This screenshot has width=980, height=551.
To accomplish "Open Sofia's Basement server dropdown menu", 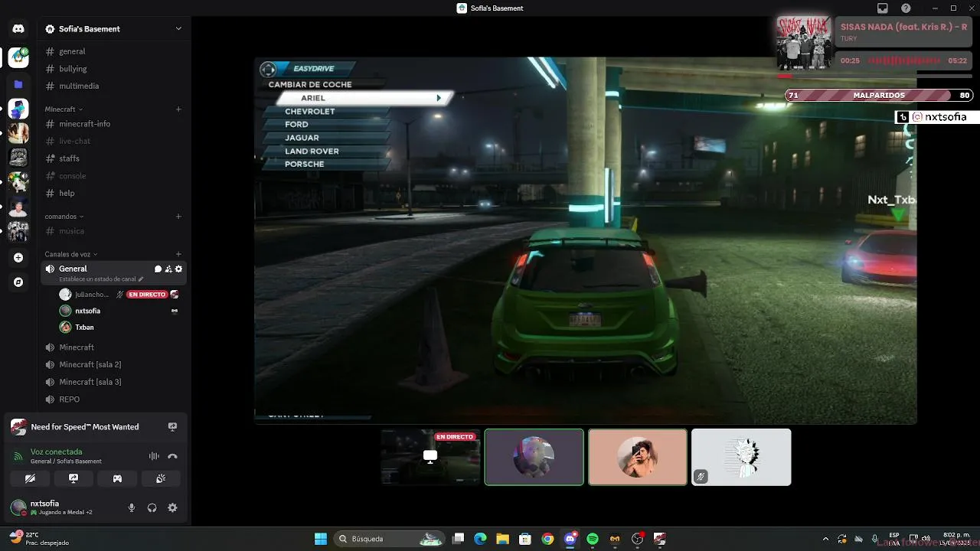I will (178, 29).
